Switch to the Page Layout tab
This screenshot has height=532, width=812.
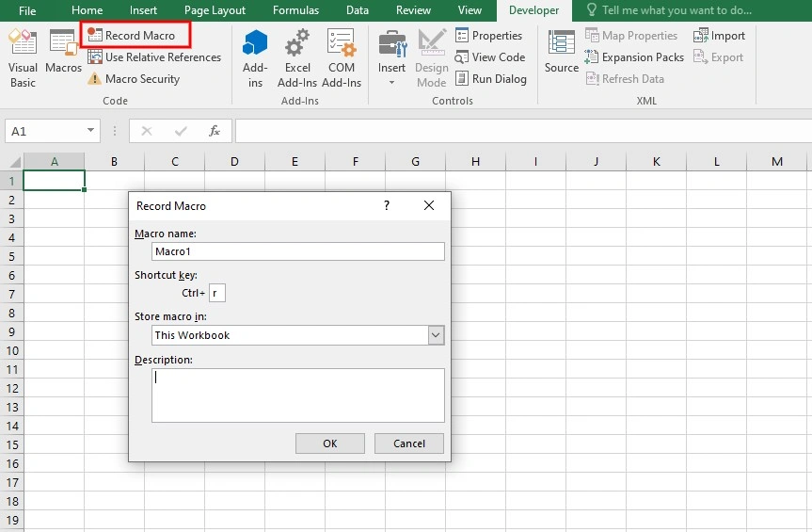[215, 10]
